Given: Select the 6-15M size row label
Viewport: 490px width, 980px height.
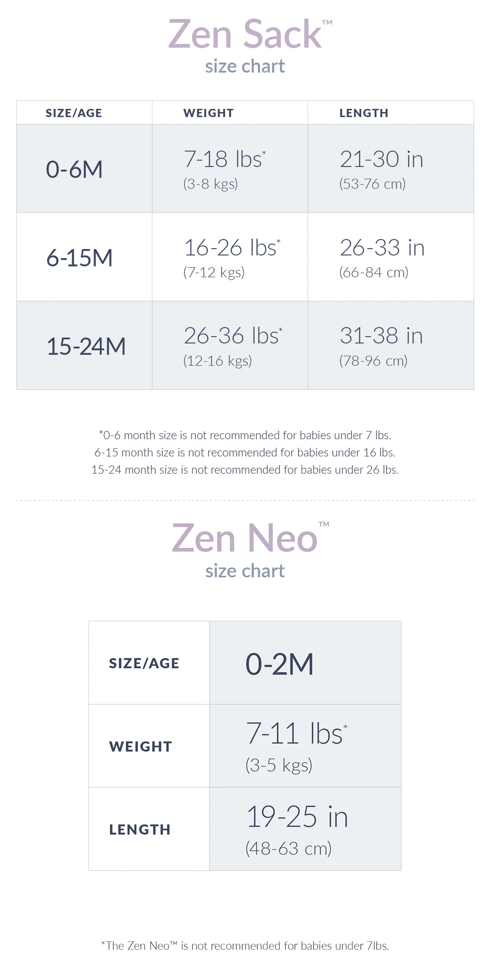Looking at the screenshot, I should 79,258.
